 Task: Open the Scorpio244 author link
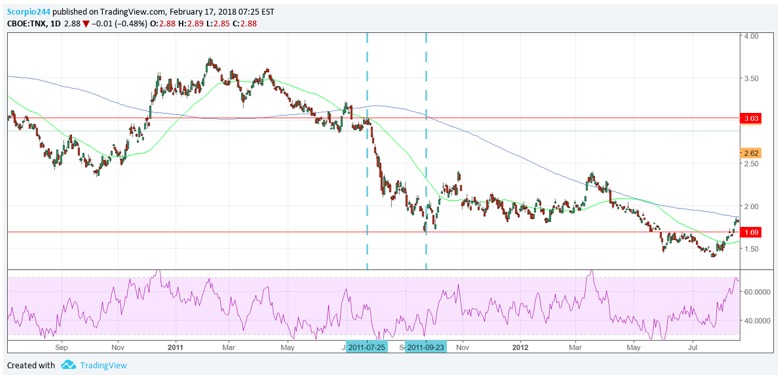point(28,13)
